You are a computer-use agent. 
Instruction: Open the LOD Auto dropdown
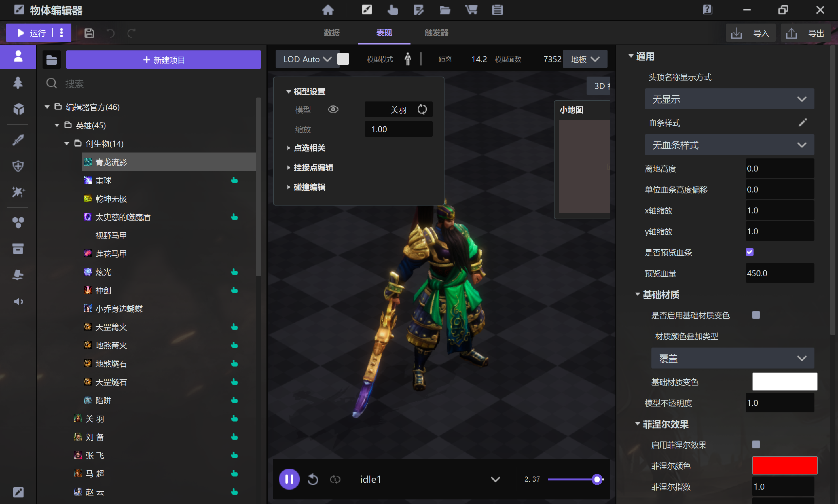pos(307,59)
